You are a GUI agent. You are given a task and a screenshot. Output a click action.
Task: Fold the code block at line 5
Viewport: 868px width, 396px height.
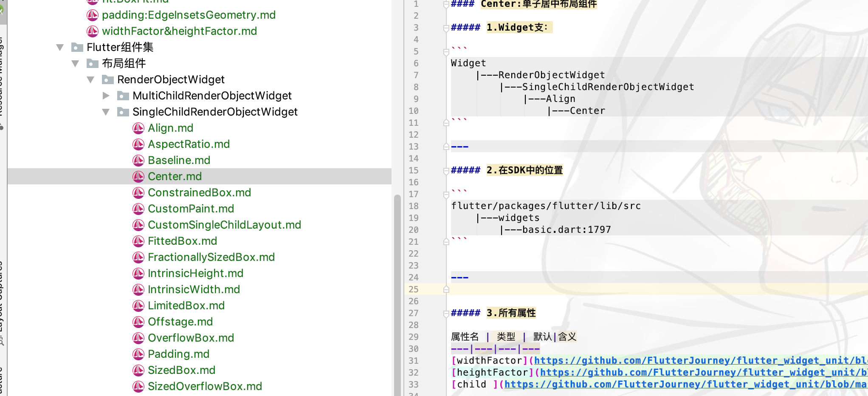click(446, 52)
